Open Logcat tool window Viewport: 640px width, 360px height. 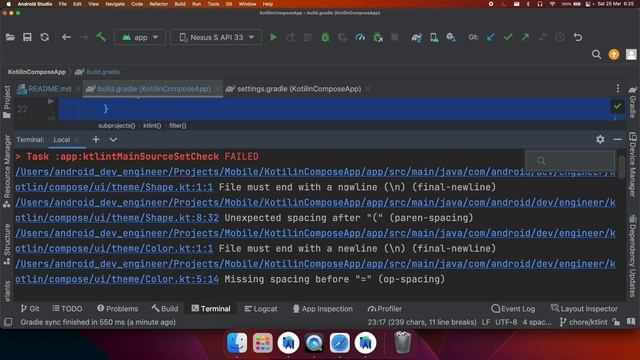261,309
